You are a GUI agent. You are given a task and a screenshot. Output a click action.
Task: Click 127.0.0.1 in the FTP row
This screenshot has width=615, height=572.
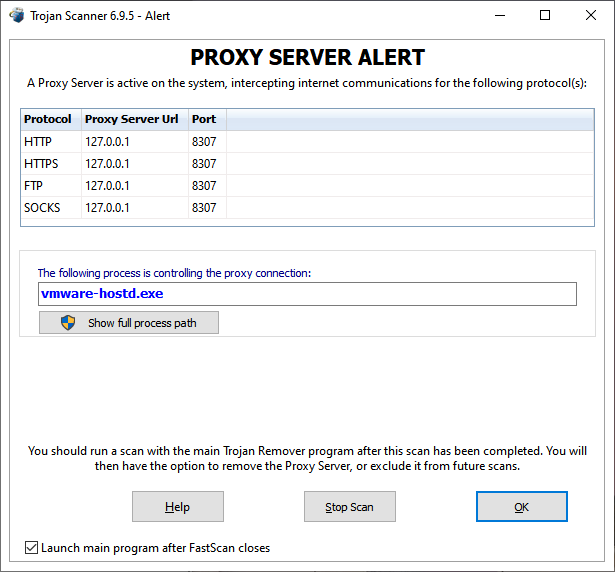[107, 186]
